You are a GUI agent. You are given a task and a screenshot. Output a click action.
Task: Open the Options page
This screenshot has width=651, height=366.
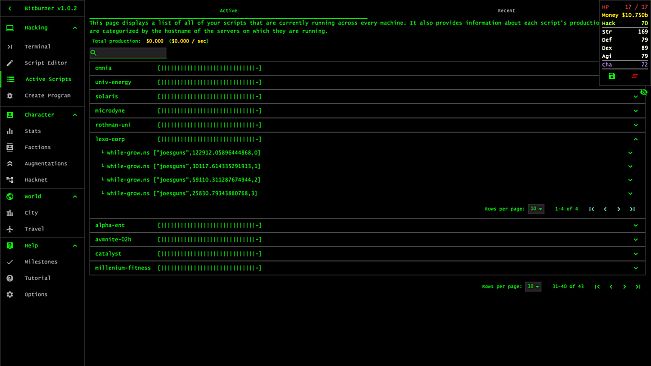(x=42, y=294)
